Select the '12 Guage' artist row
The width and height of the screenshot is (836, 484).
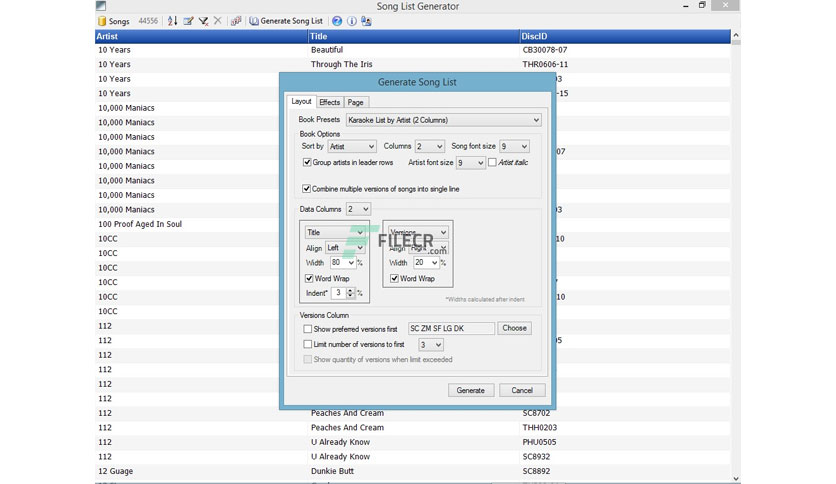pos(115,471)
